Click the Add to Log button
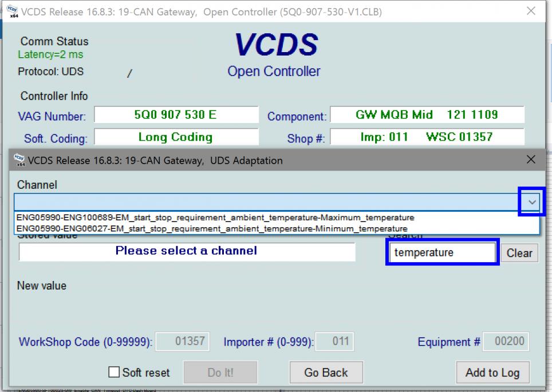This screenshot has width=552, height=392. (x=492, y=373)
